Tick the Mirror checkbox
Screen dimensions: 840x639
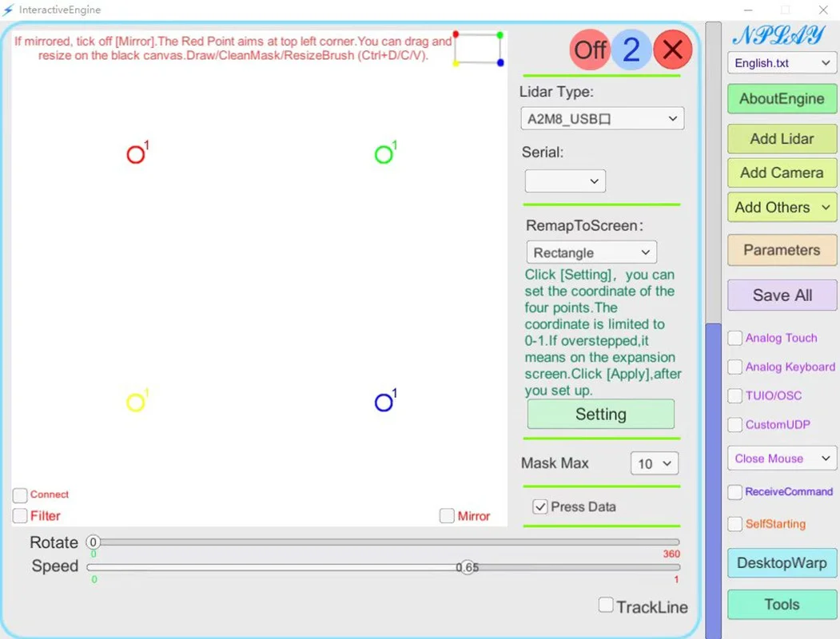[x=447, y=516]
